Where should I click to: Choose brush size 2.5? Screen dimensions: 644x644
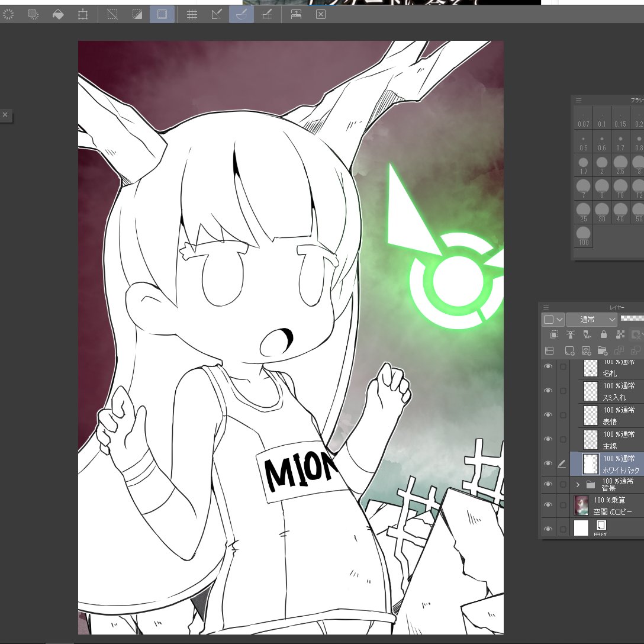tap(620, 165)
